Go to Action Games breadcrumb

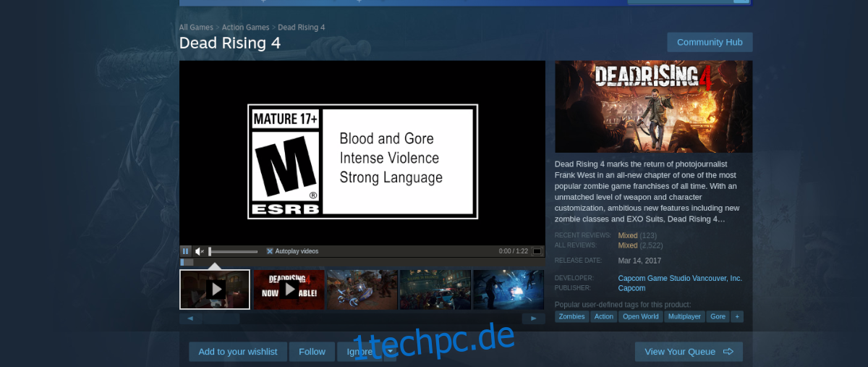point(245,28)
